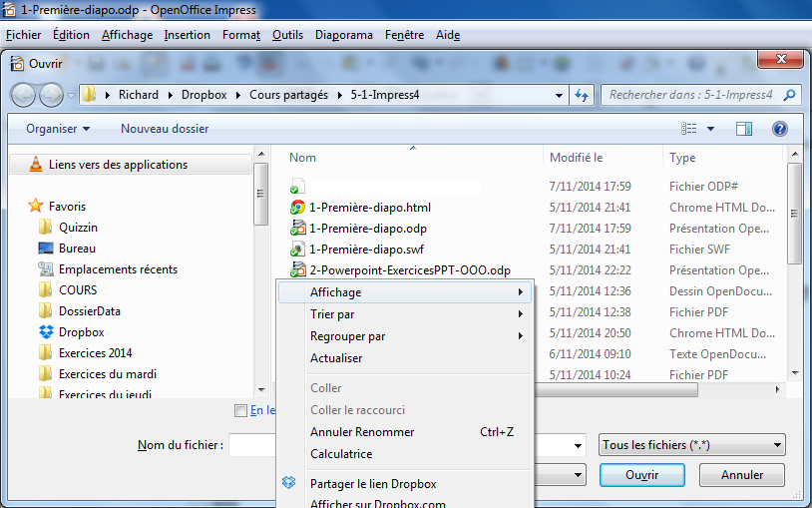Click the icon of 1-Première-diapo.odp
This screenshot has height=508, width=812.
(298, 229)
